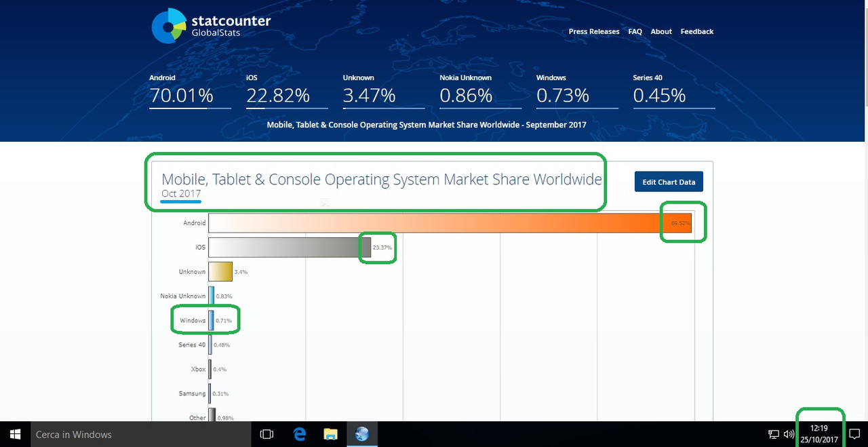Click the September 2017 market share caption

click(427, 125)
